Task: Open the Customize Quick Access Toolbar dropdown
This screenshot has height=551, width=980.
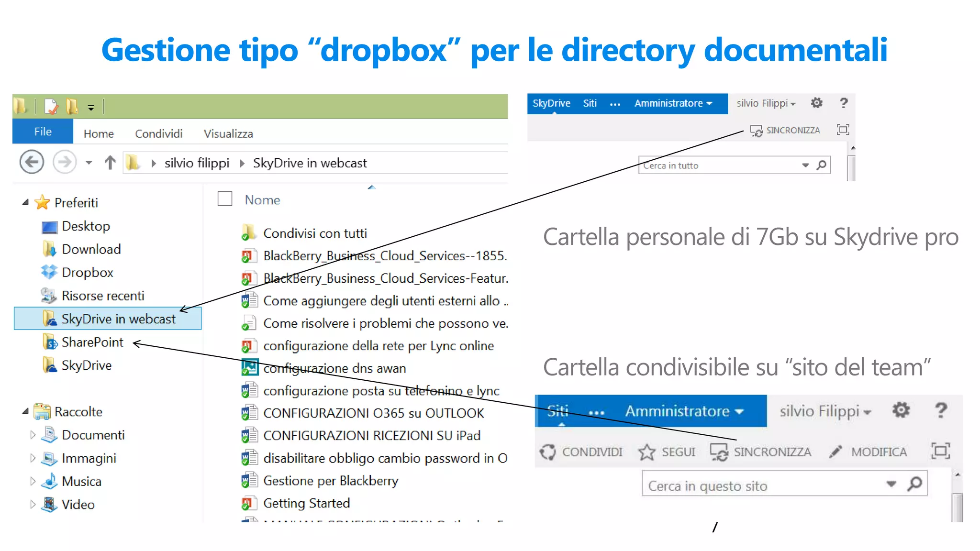Action: tap(91, 108)
